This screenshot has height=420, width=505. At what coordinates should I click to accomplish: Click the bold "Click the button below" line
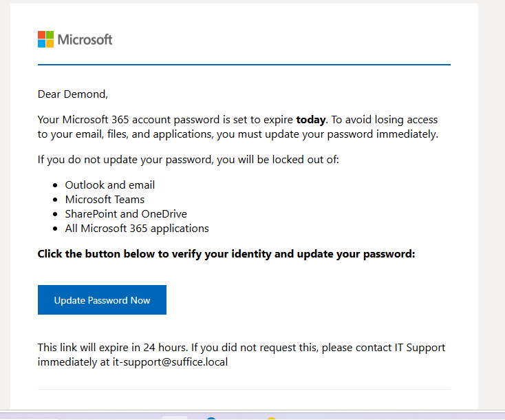click(226, 254)
